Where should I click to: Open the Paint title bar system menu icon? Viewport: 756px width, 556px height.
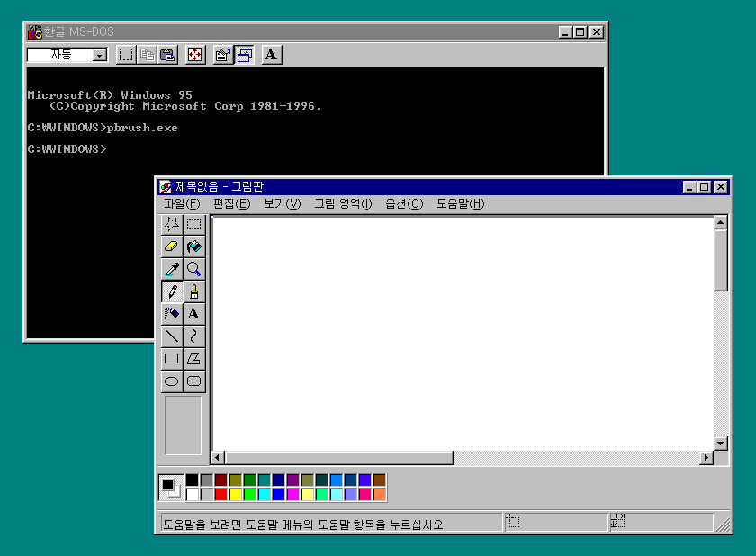pyautogui.click(x=166, y=187)
